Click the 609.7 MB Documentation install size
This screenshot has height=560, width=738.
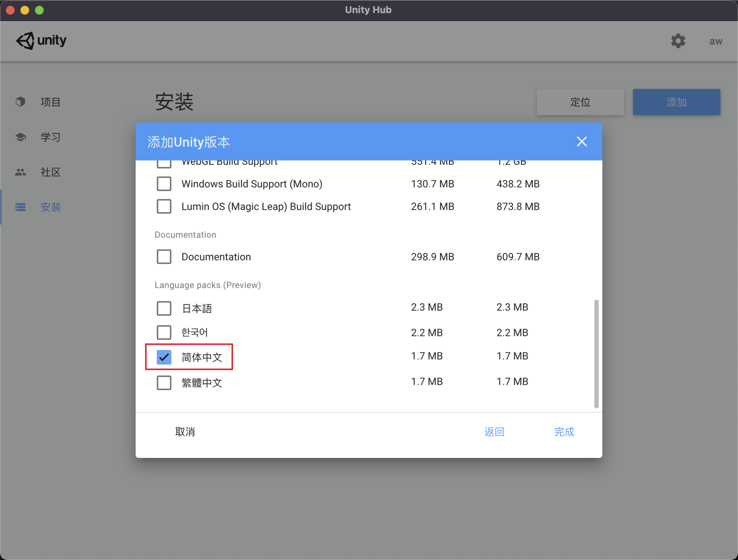click(518, 257)
